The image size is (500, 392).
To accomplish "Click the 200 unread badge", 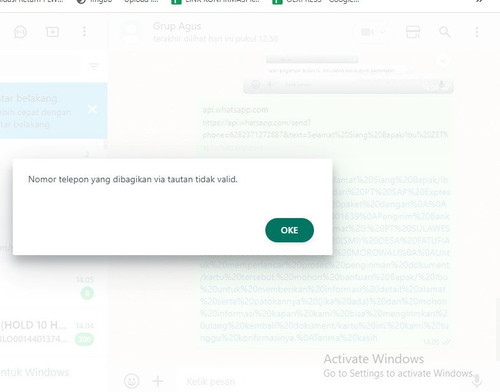I will (x=84, y=339).
